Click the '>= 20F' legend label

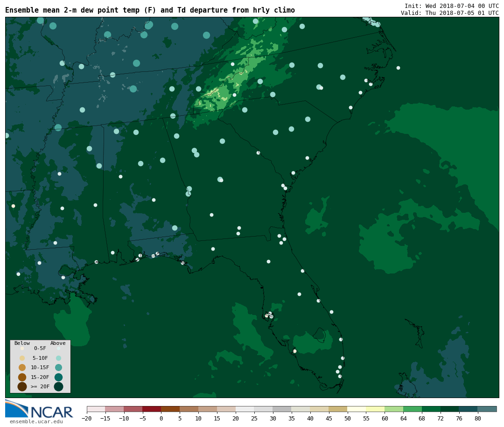pos(40,386)
